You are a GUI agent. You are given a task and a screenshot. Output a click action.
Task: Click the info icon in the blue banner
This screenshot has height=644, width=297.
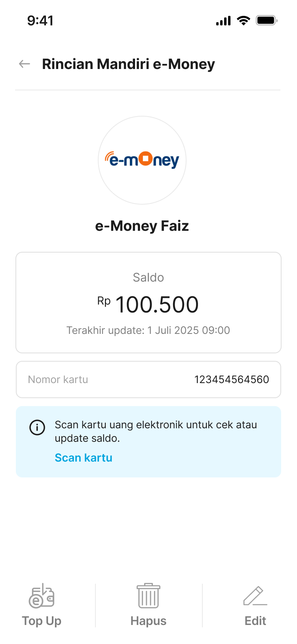[37, 427]
